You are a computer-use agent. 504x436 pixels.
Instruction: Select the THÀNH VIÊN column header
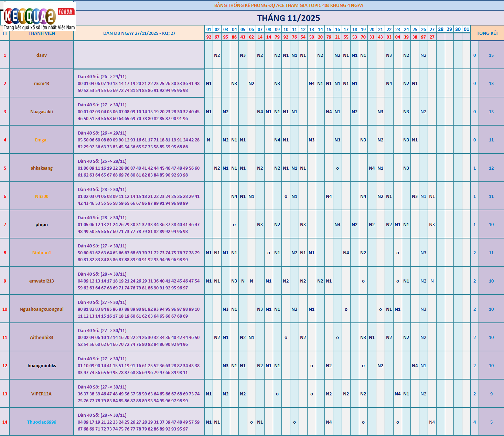pyautogui.click(x=42, y=33)
